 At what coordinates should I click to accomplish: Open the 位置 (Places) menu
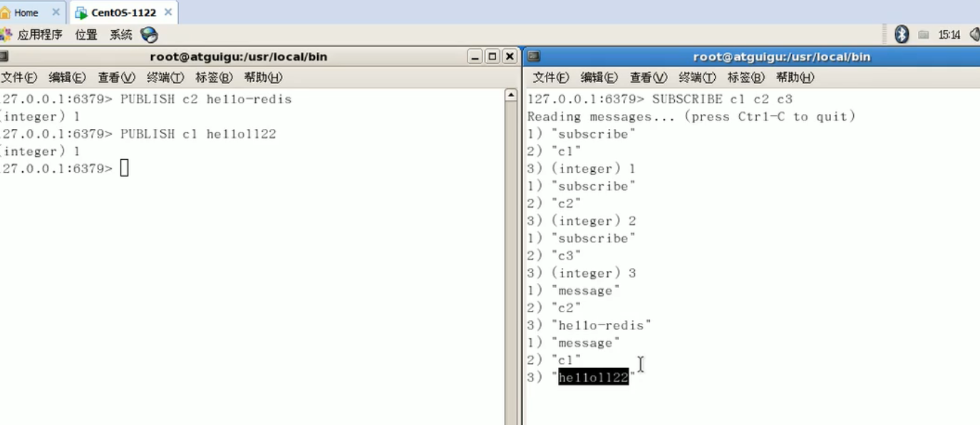tap(86, 34)
